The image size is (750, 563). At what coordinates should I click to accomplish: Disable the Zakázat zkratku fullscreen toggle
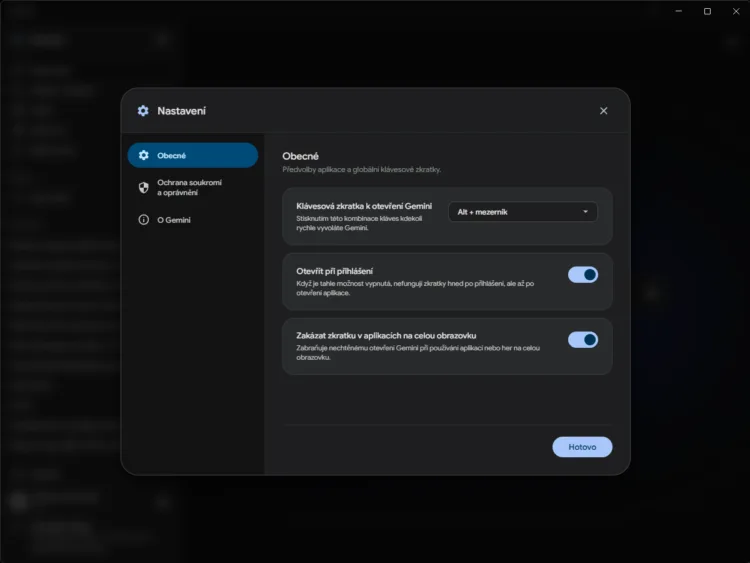click(583, 340)
